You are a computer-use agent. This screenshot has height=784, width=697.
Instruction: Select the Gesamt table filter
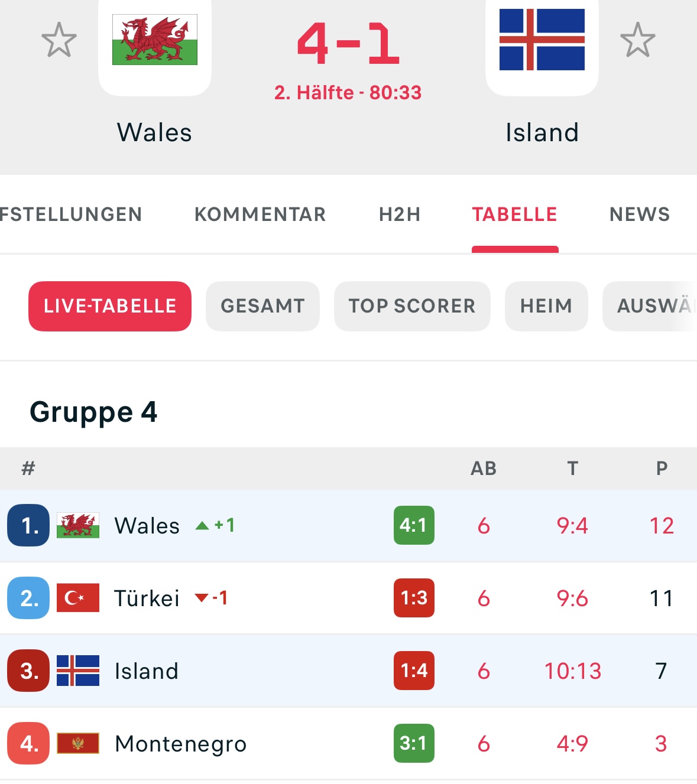point(262,306)
